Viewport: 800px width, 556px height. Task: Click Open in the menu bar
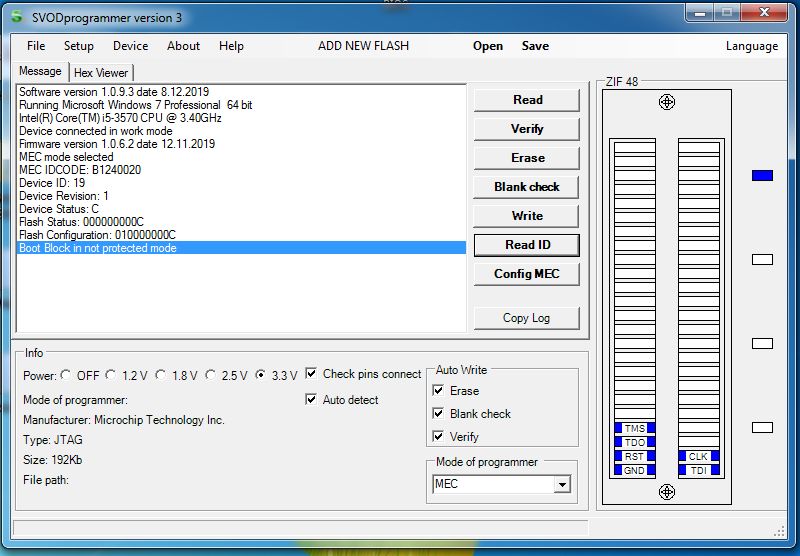[x=488, y=46]
